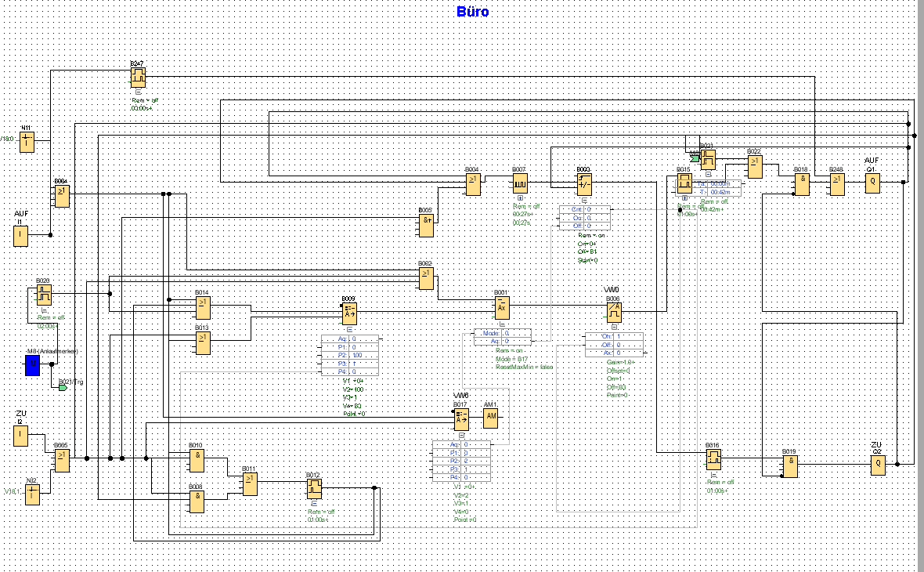The height and width of the screenshot is (572, 924).
Task: Select the AUF output block Q1
Action: point(873,183)
